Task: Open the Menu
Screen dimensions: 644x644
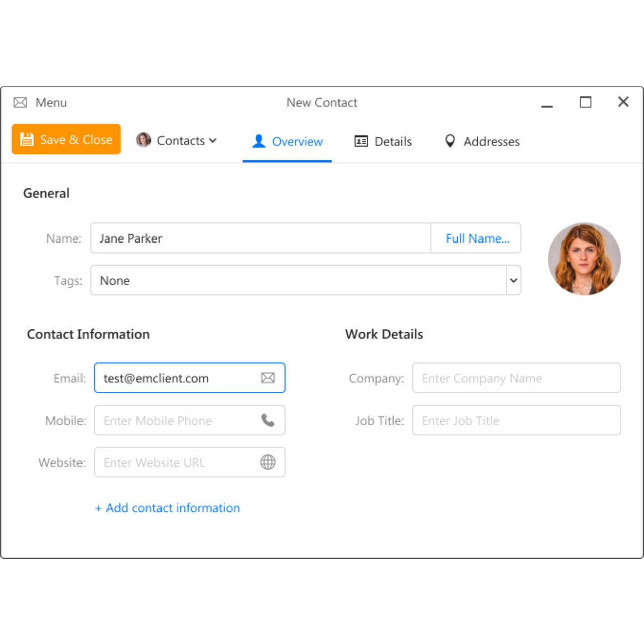Action: click(51, 102)
